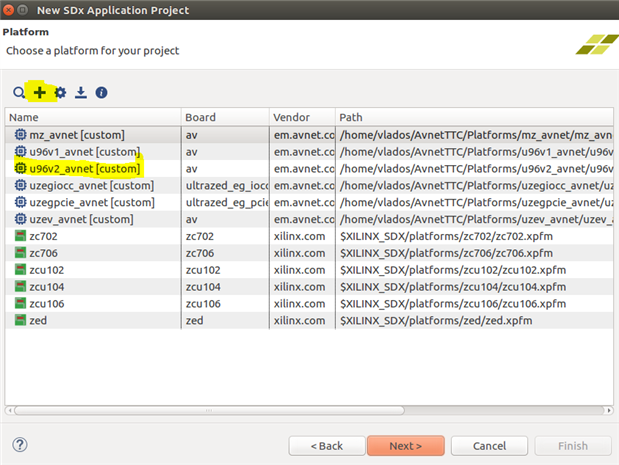619x465 pixels.
Task: Sort by the Path column header
Action: (x=475, y=117)
